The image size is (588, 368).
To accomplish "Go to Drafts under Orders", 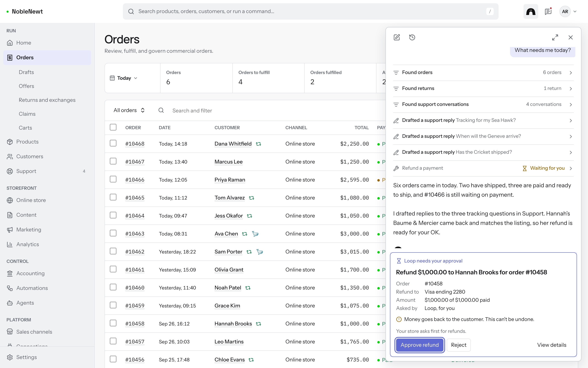I will [26, 72].
